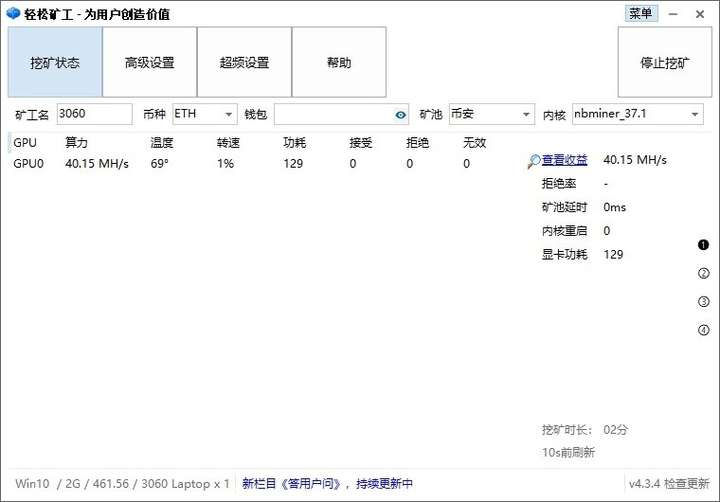The height and width of the screenshot is (502, 720).
Task: Select page indicator 2 on the right
Action: tap(703, 273)
